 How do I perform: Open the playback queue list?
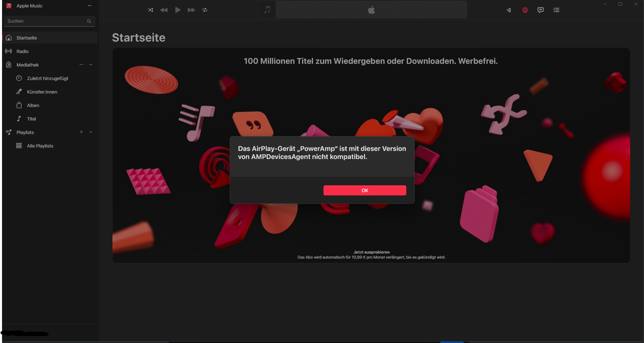pos(557,10)
